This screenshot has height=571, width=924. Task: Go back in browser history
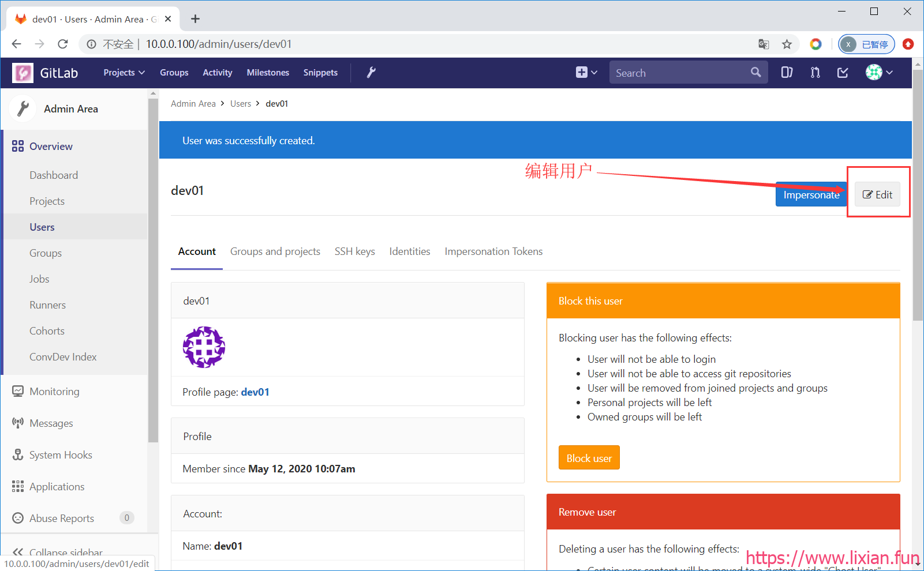pos(16,44)
